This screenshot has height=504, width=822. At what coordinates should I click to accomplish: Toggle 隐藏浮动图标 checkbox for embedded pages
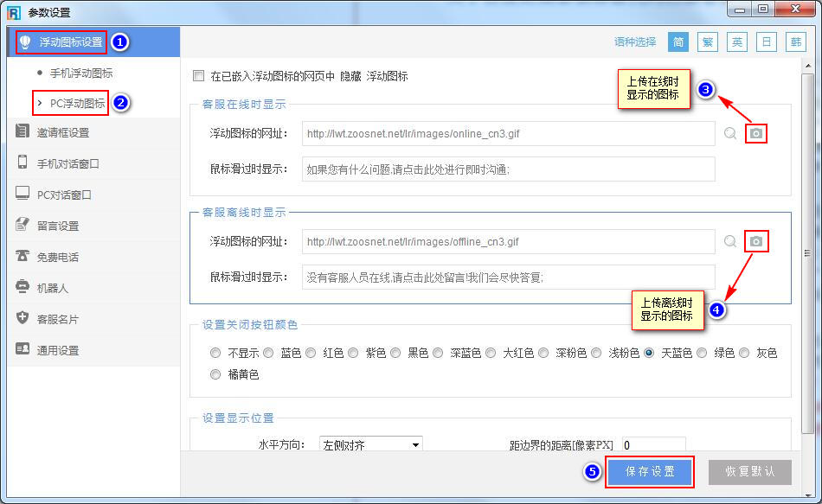pyautogui.click(x=198, y=76)
